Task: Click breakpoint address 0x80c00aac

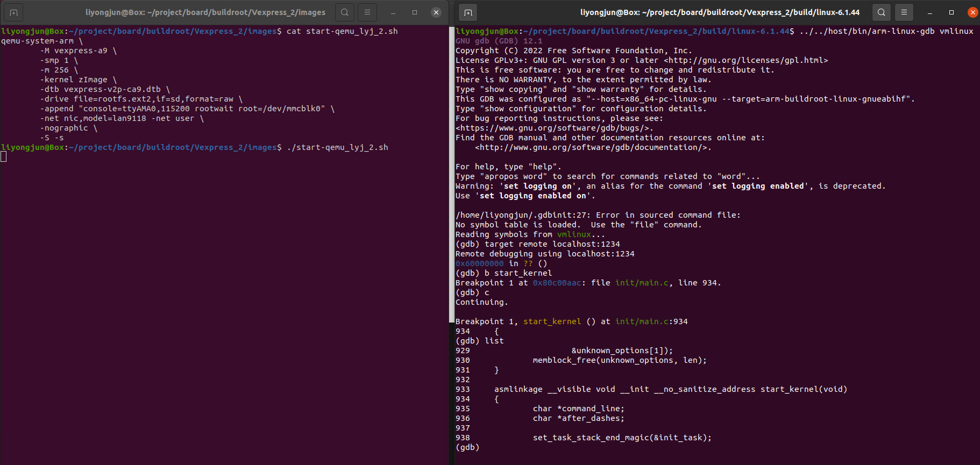Action: 557,283
